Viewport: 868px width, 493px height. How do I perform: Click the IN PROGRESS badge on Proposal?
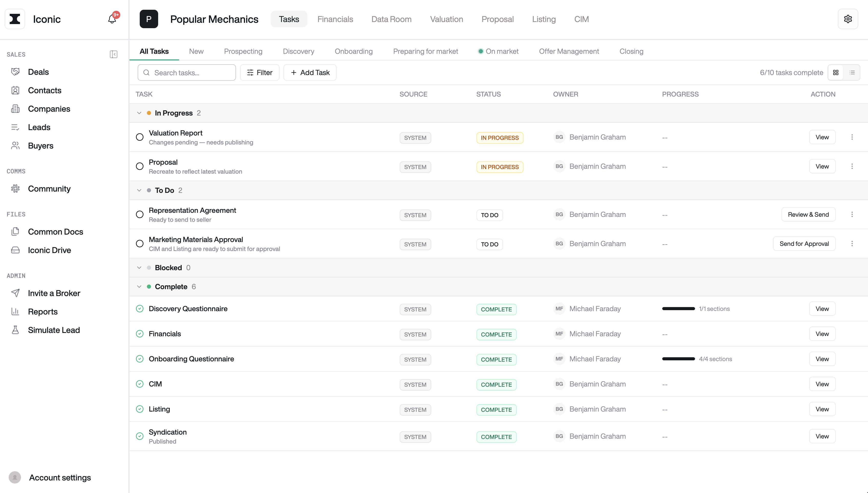click(500, 167)
